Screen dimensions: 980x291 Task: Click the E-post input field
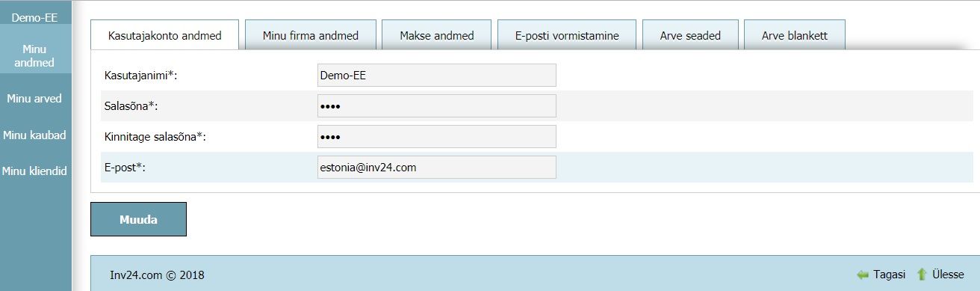coord(436,168)
